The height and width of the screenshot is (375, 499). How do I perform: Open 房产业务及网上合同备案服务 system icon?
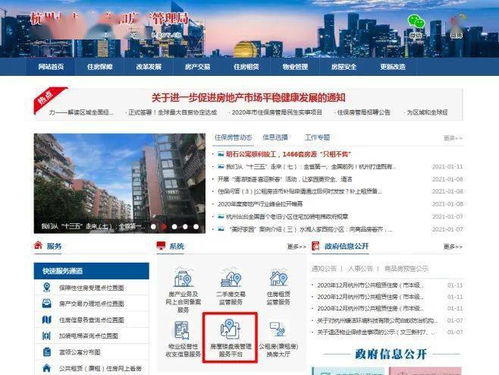pos(183,278)
